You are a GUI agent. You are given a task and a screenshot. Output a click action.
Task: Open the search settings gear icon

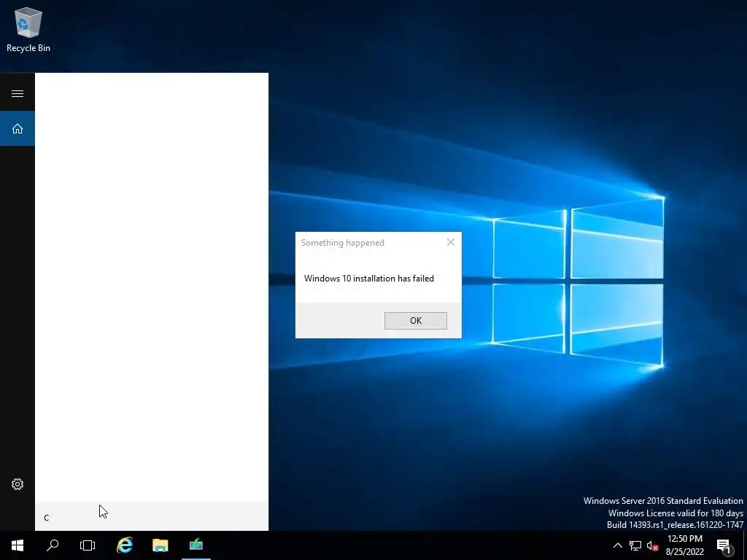tap(18, 484)
